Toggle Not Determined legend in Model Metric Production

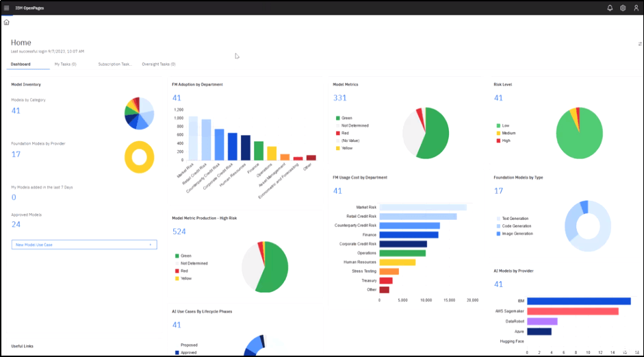click(x=192, y=263)
